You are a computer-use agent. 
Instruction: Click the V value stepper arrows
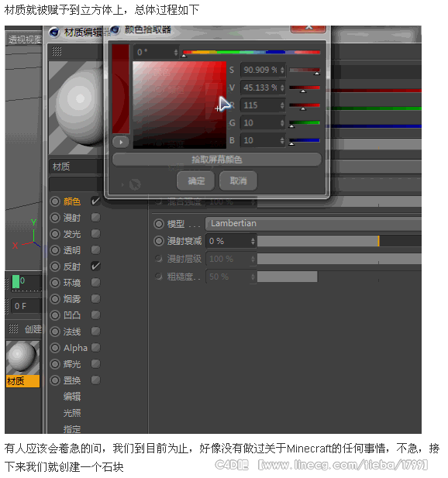pyautogui.click(x=282, y=88)
